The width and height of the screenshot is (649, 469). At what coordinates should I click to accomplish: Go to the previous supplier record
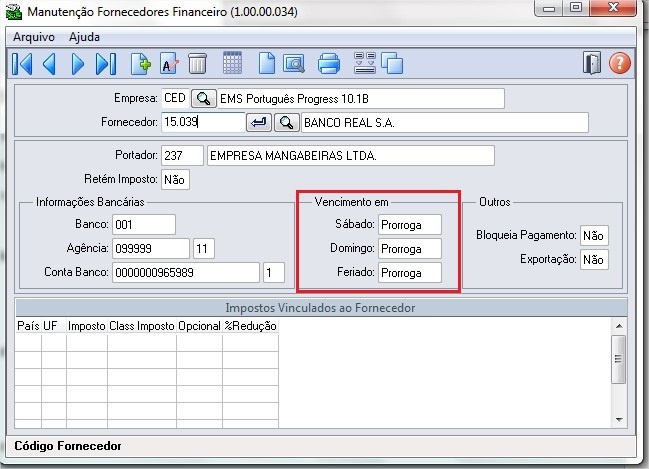(49, 64)
